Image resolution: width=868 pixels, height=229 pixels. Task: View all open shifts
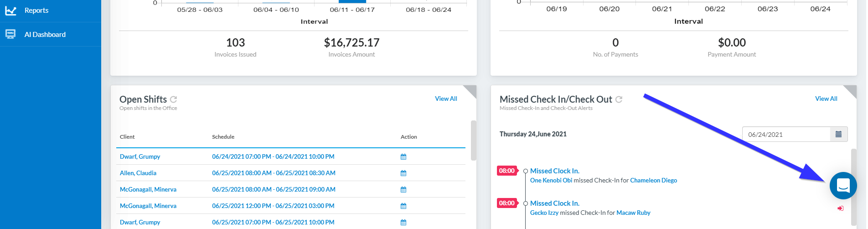point(446,99)
